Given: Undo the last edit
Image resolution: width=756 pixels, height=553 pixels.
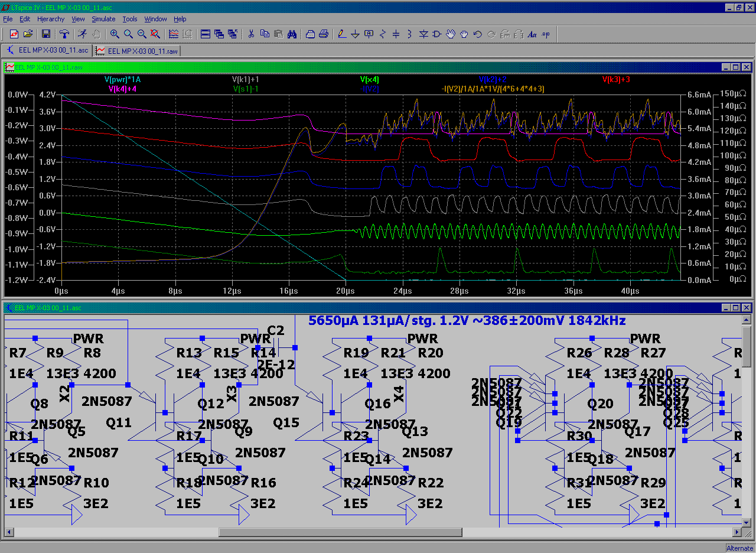Looking at the screenshot, I should click(477, 34).
